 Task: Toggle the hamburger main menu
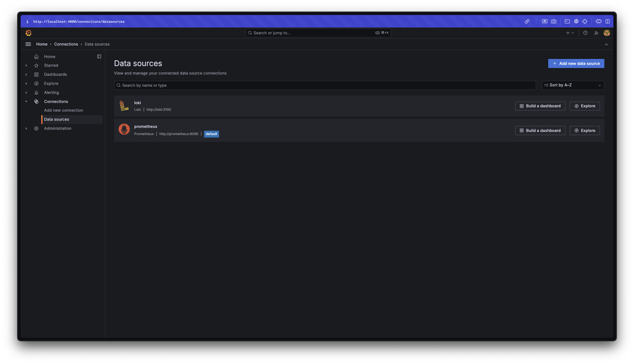(28, 44)
